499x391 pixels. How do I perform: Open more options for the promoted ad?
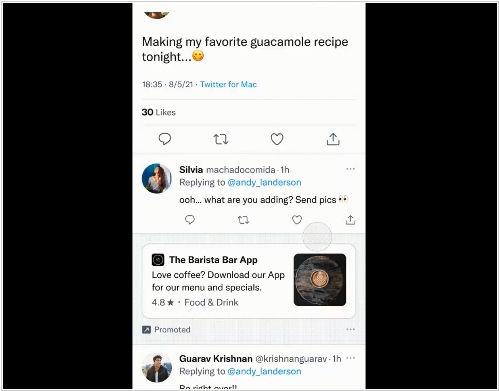click(x=350, y=329)
